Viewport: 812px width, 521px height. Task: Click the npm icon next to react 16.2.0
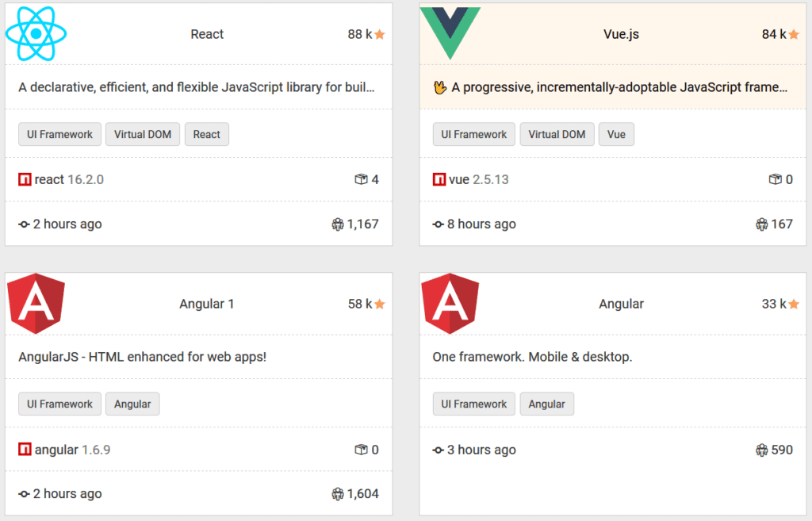click(25, 180)
